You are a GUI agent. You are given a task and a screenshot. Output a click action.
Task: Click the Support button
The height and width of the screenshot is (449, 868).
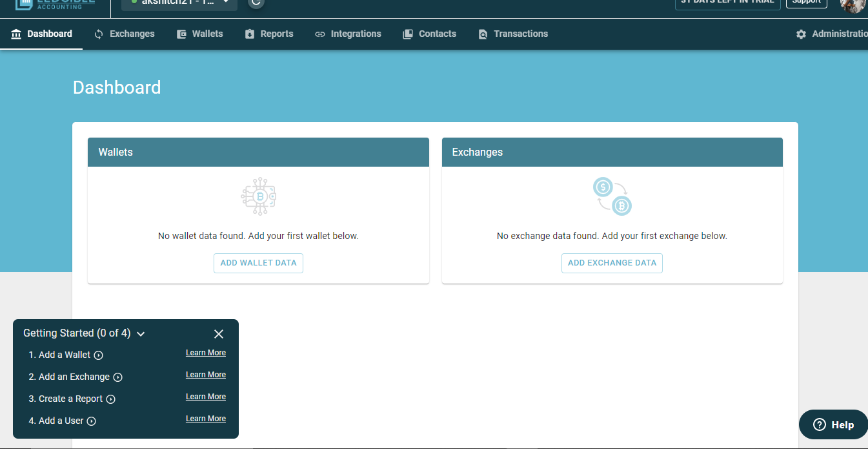[x=807, y=3]
